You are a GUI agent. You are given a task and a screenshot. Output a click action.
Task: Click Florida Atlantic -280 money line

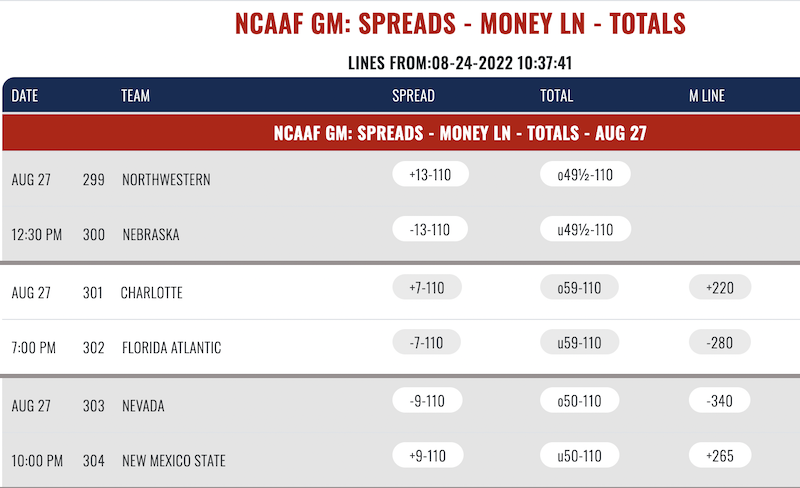tap(720, 342)
